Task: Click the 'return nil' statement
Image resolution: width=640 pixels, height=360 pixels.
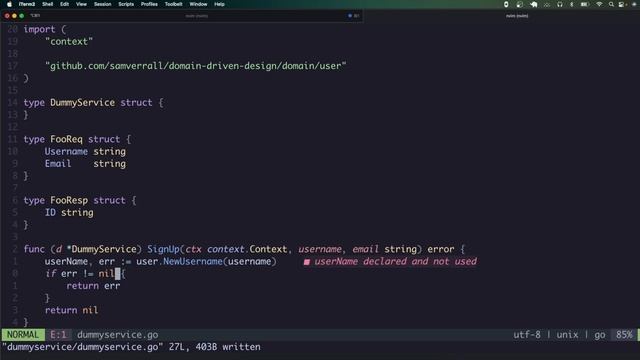Action: pyautogui.click(x=71, y=310)
